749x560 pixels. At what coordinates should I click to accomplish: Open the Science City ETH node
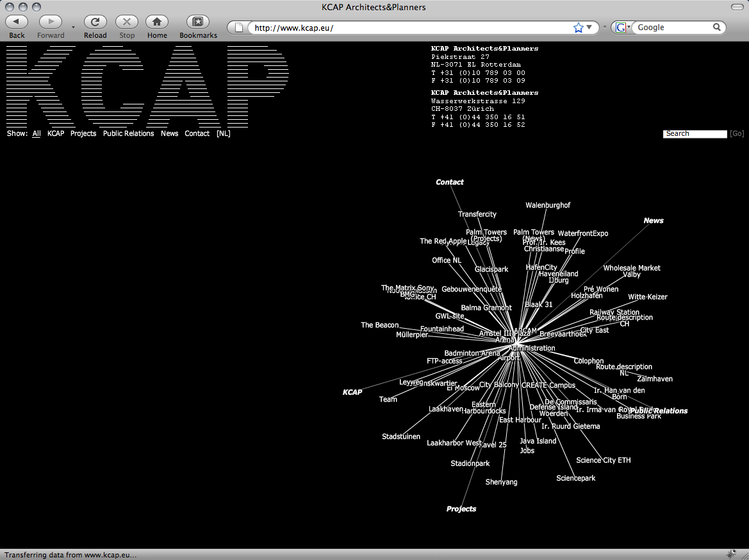603,460
